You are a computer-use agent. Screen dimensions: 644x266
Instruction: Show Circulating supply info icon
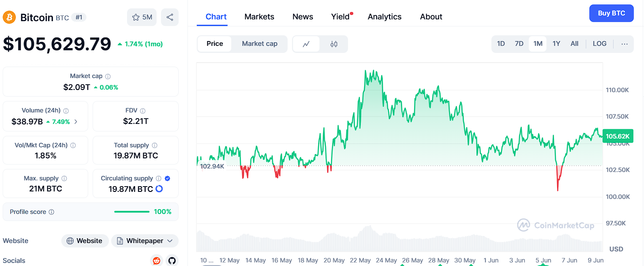point(158,178)
